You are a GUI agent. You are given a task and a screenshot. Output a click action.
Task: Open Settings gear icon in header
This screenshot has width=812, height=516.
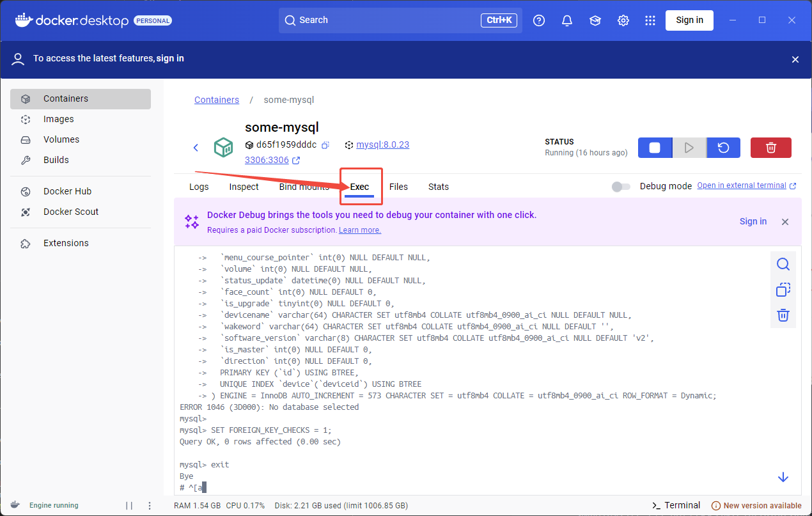tap(623, 20)
